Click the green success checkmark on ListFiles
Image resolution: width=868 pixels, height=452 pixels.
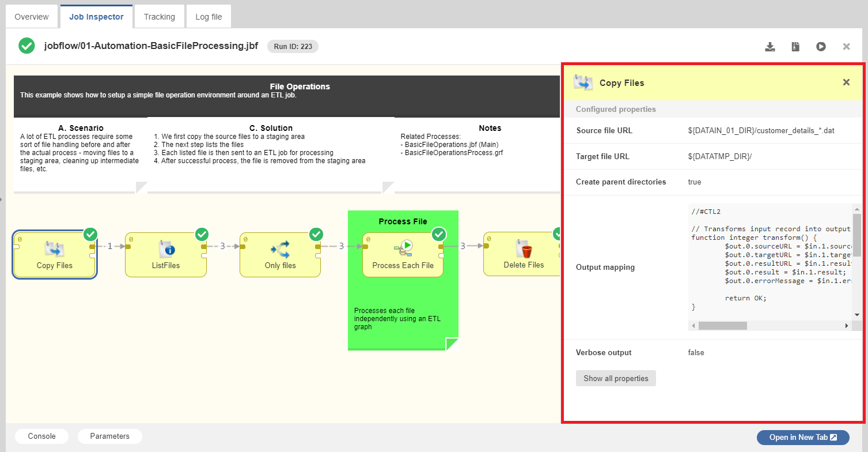click(x=202, y=234)
